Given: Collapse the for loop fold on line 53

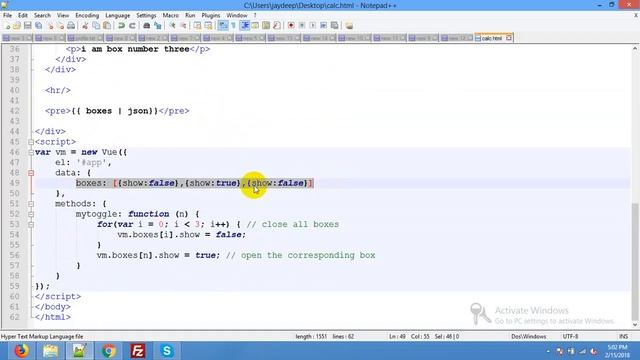Looking at the screenshot, I should click(x=31, y=224).
